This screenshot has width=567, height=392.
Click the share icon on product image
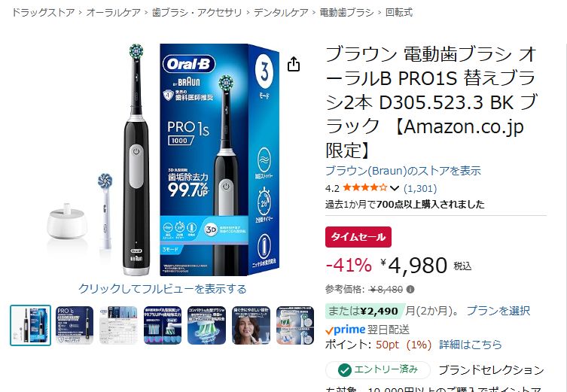[x=293, y=64]
